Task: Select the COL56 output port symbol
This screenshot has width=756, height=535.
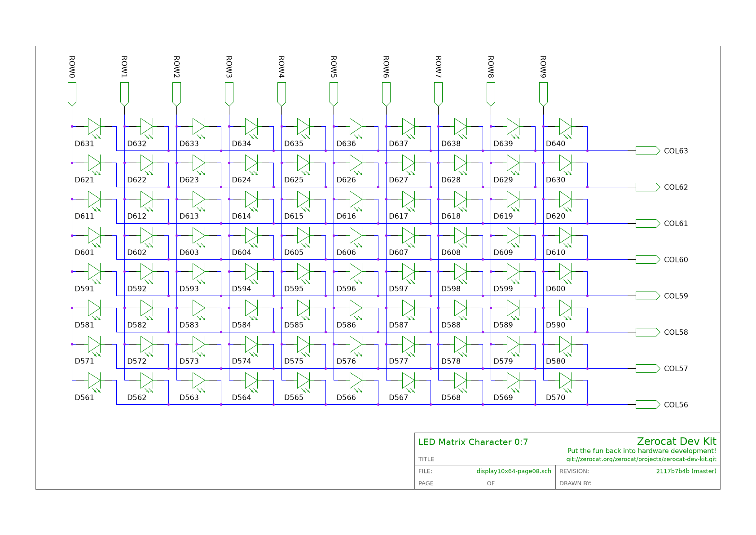Action: click(x=648, y=405)
